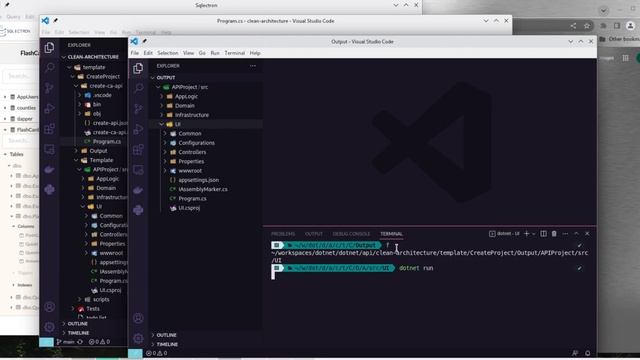Open Accounts icon in Output VS Code window

click(138, 318)
